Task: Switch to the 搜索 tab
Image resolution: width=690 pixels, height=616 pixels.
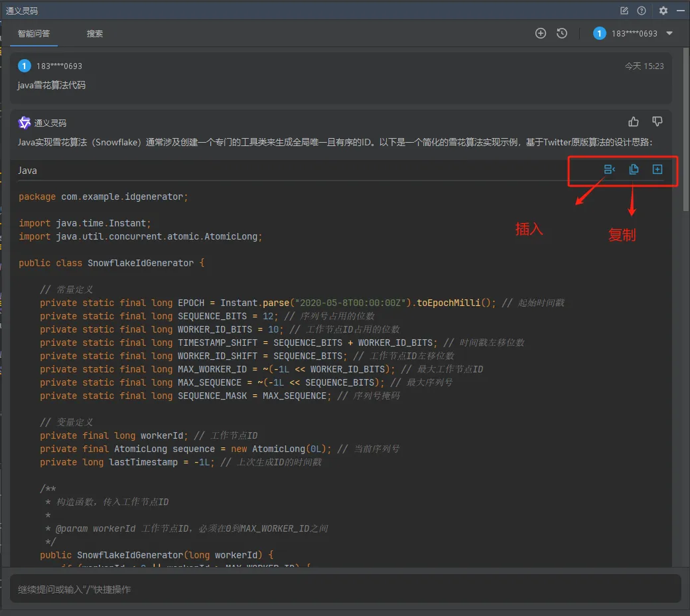Action: tap(95, 33)
